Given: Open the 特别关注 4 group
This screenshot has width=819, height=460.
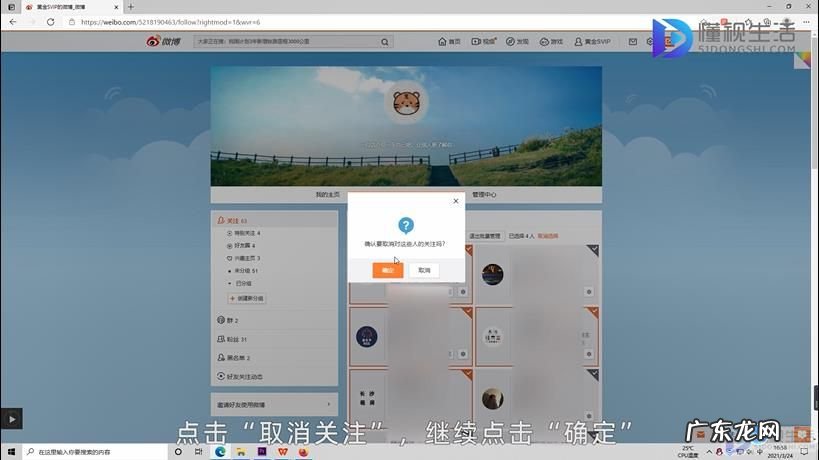Looking at the screenshot, I should [x=244, y=233].
